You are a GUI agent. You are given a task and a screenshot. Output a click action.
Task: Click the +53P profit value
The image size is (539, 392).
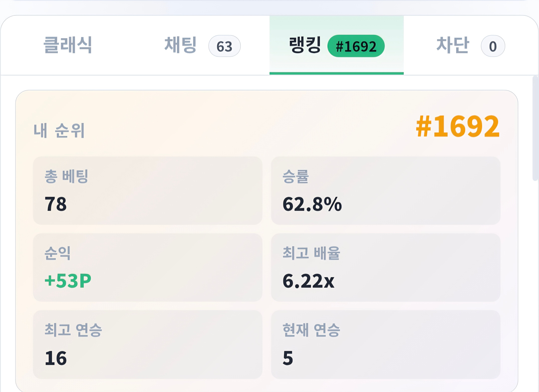point(68,281)
